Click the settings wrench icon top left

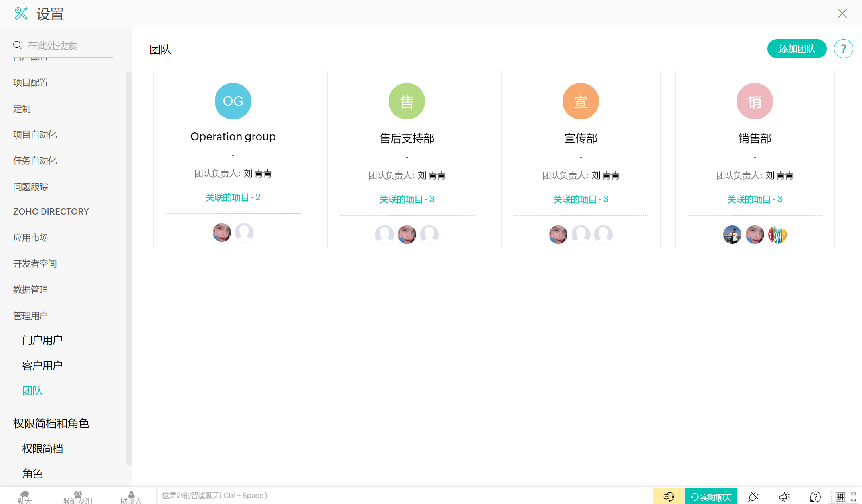(22, 13)
